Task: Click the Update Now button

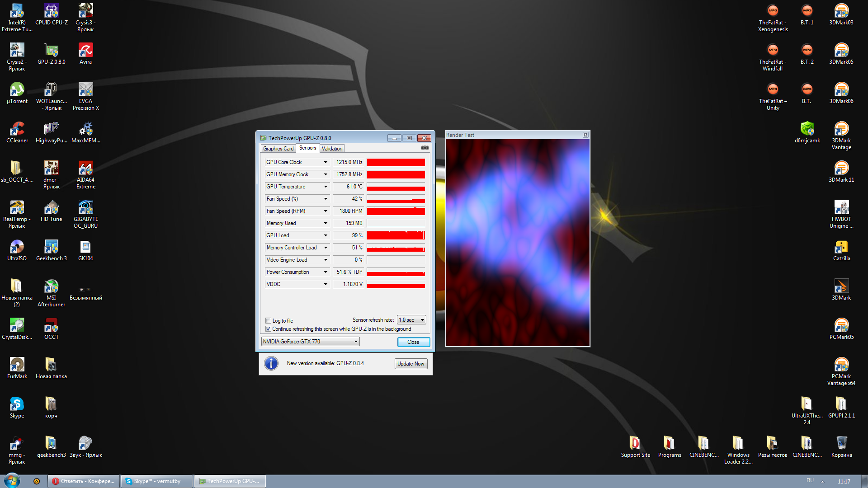Action: (x=410, y=364)
